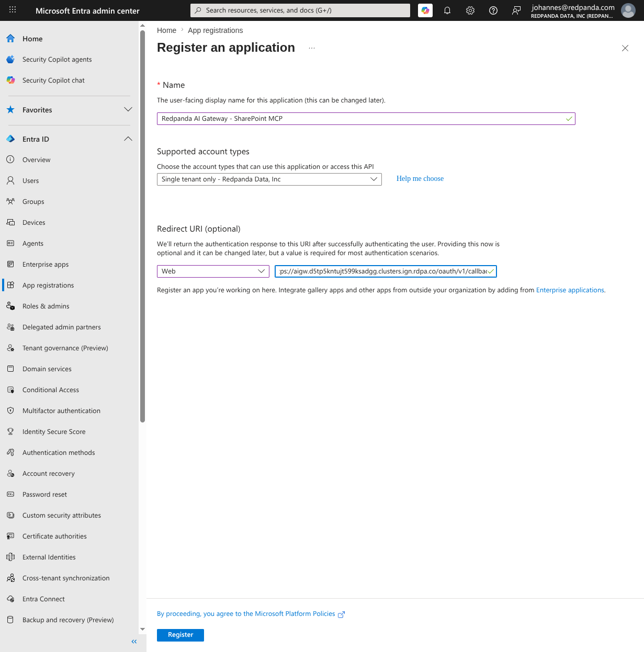644x652 pixels.
Task: Click the Entra Connect icon
Action: (x=10, y=599)
